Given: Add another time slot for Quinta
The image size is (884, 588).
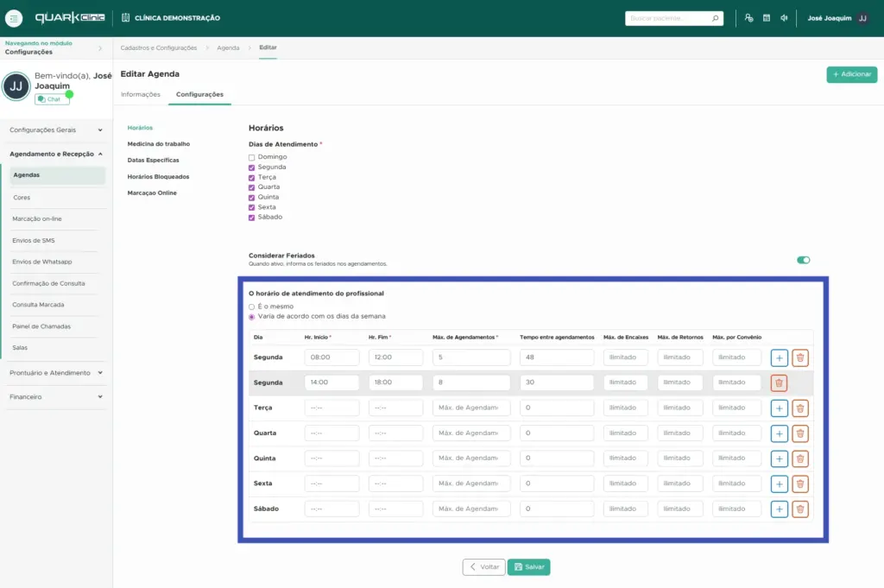Looking at the screenshot, I should [779, 458].
